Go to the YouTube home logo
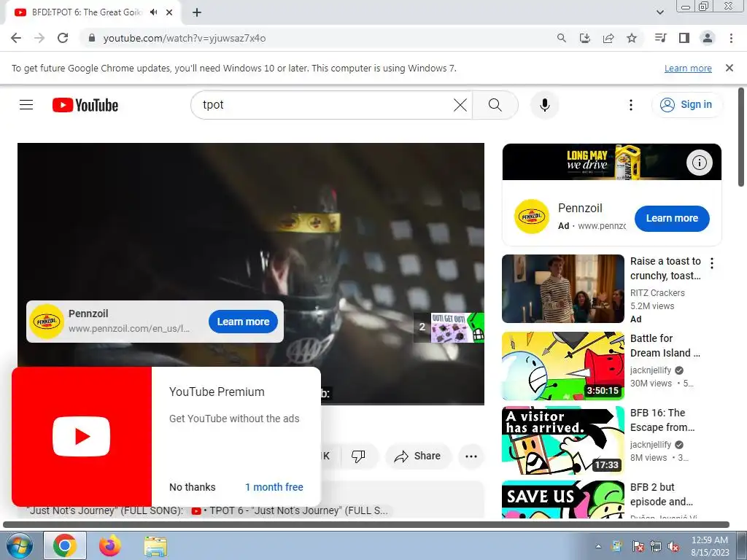747x560 pixels. (x=85, y=105)
